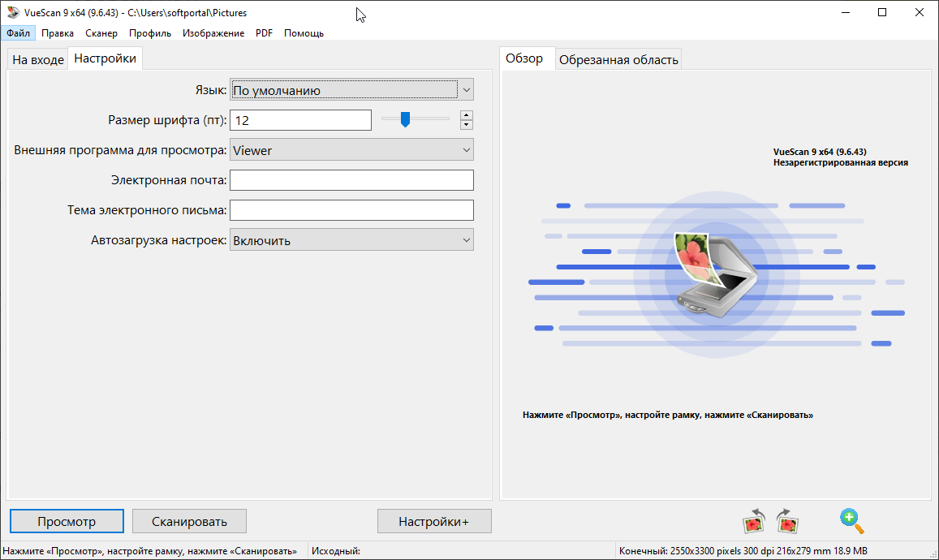This screenshot has height=560, width=939.
Task: Click the Настройки+ button
Action: click(x=434, y=521)
